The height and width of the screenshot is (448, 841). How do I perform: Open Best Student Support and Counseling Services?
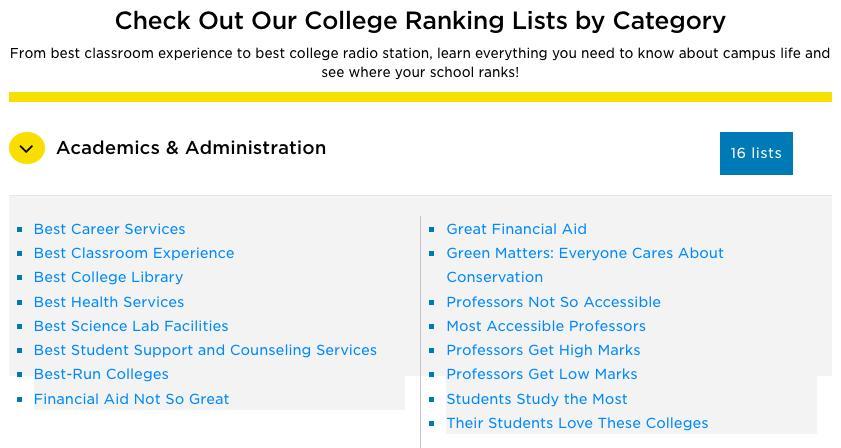205,350
